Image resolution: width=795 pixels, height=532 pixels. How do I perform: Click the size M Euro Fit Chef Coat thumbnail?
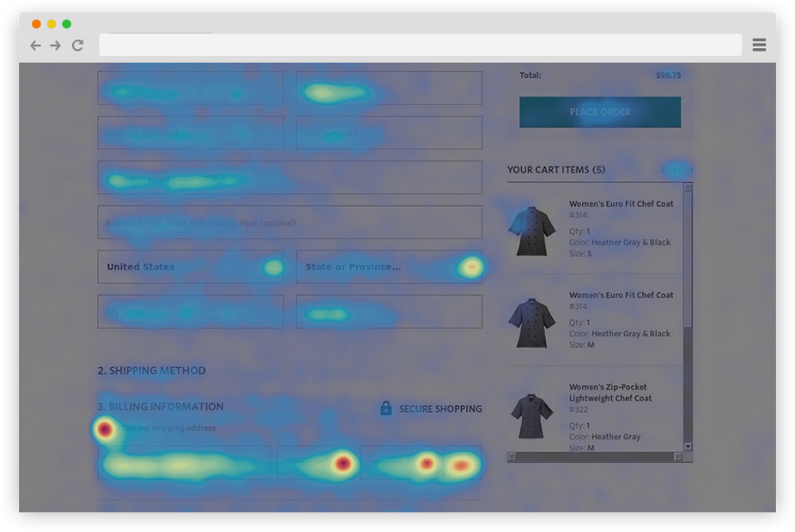click(532, 323)
